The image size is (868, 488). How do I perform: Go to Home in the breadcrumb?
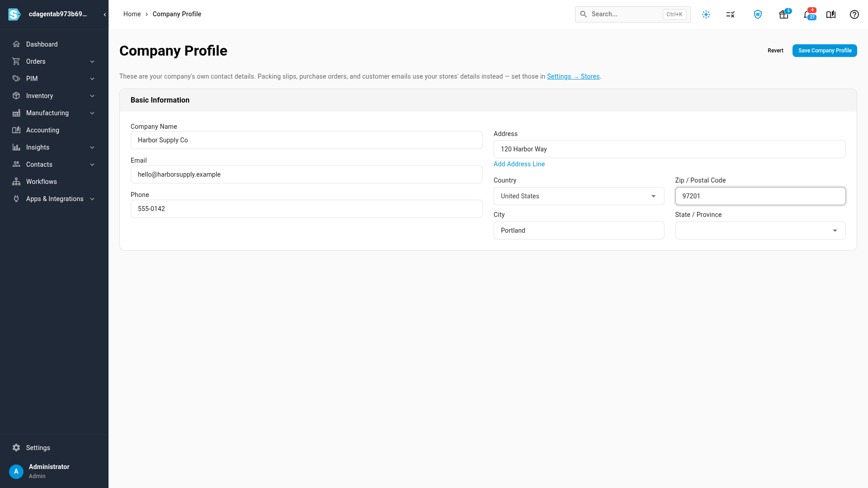(132, 14)
